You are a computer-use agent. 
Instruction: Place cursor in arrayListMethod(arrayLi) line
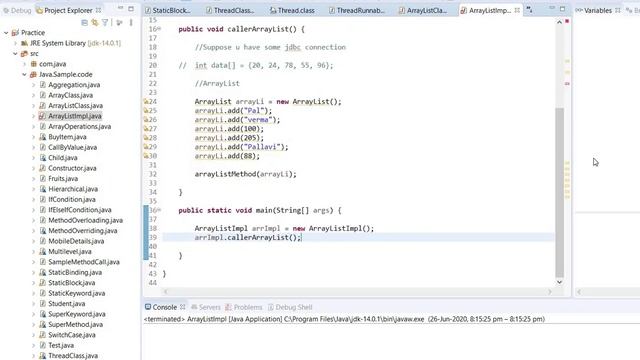tap(245, 174)
